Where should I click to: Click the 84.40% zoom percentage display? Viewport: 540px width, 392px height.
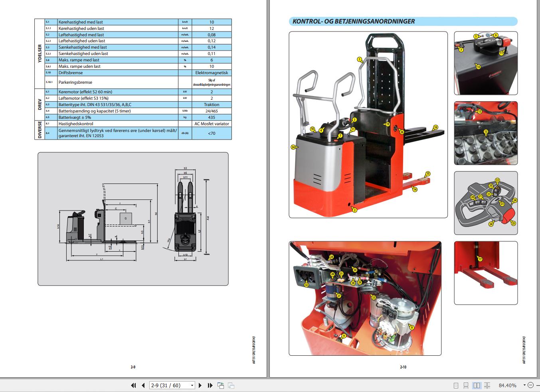(508, 385)
